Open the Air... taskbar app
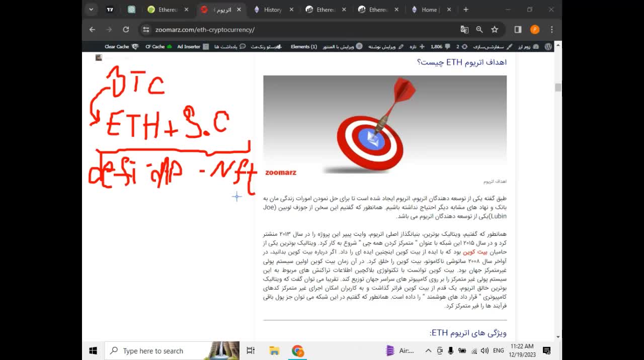This screenshot has height=360, width=644. 400,351
